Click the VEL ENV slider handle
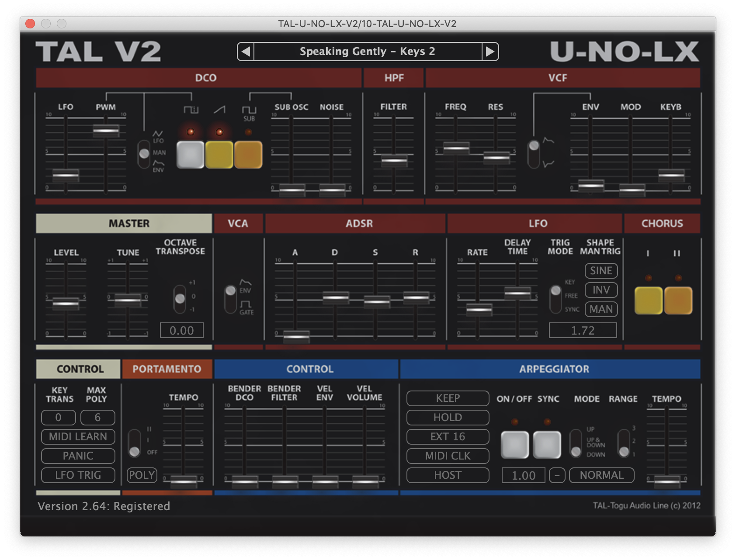Screen dimensions: 736x560 [x=325, y=481]
